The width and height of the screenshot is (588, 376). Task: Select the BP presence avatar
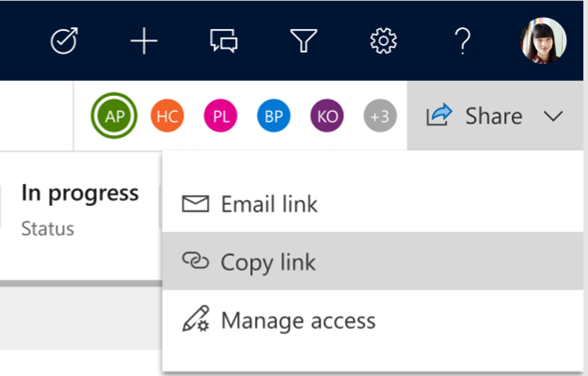coord(274,116)
